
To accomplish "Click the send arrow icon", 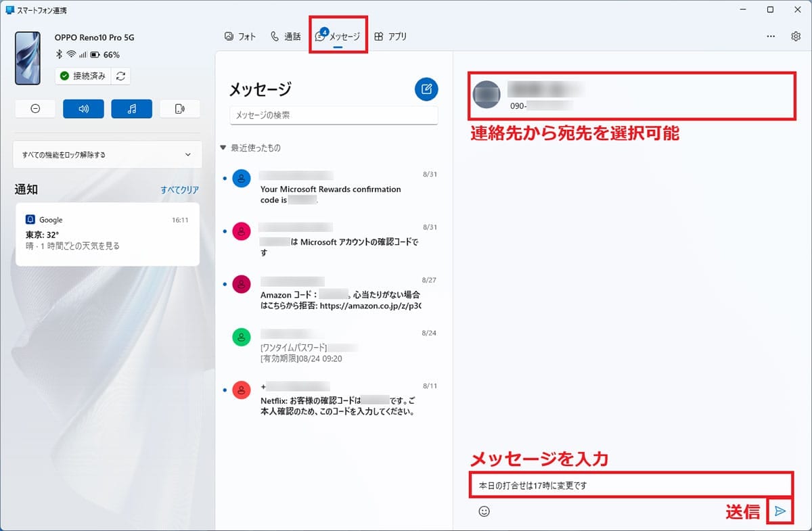I will pos(780,511).
